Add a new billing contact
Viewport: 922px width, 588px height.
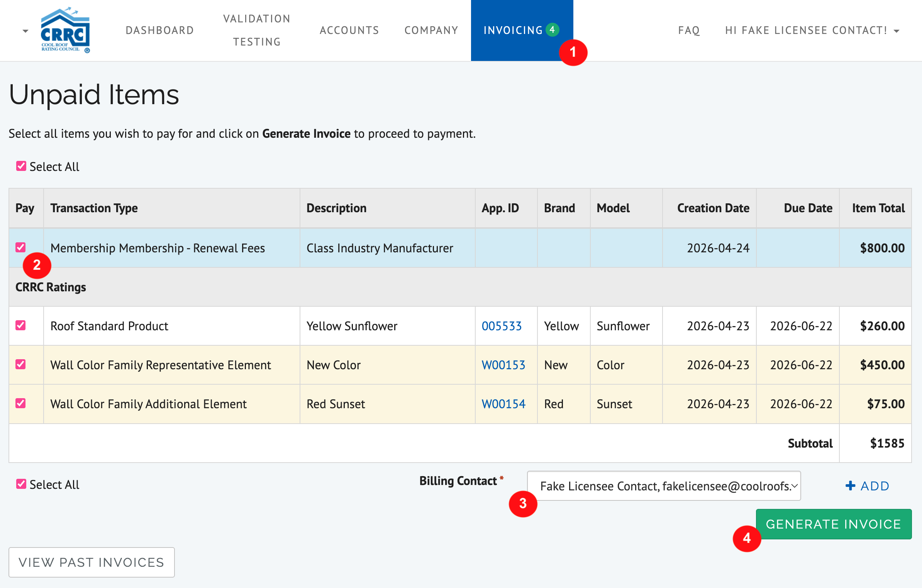867,486
